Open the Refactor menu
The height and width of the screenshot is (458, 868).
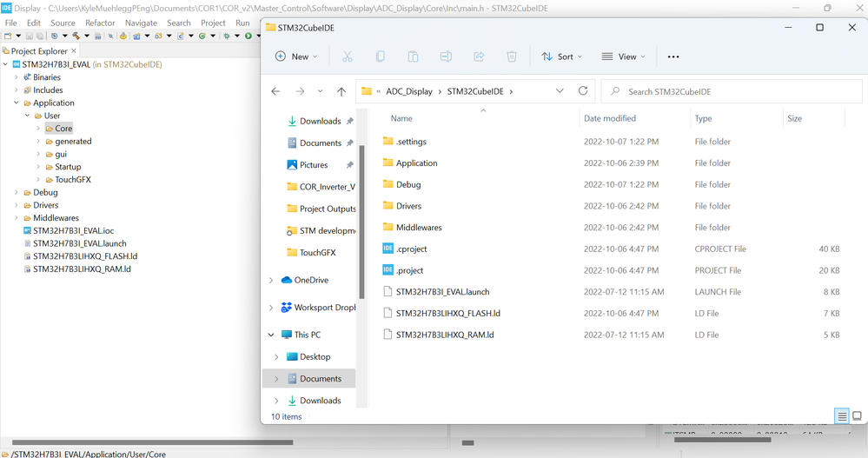pos(100,23)
